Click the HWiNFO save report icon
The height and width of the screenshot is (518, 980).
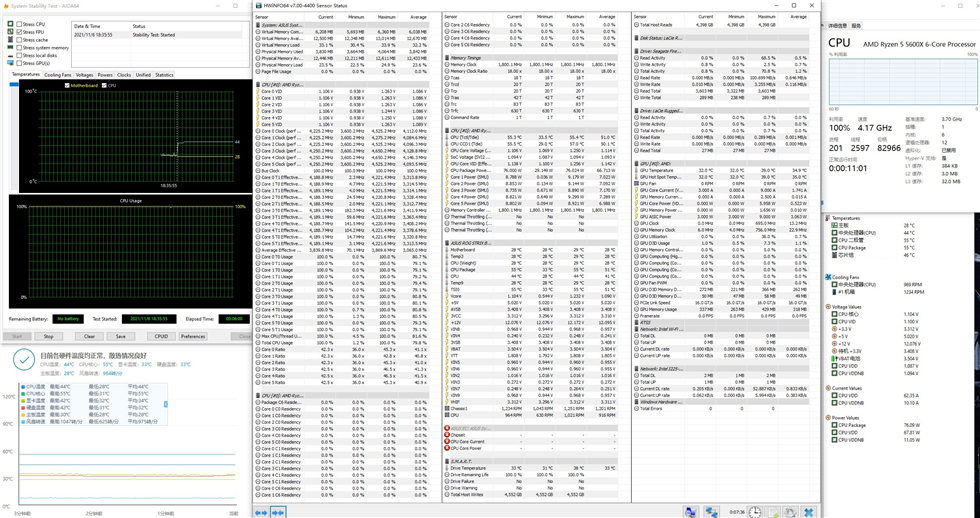tap(773, 512)
